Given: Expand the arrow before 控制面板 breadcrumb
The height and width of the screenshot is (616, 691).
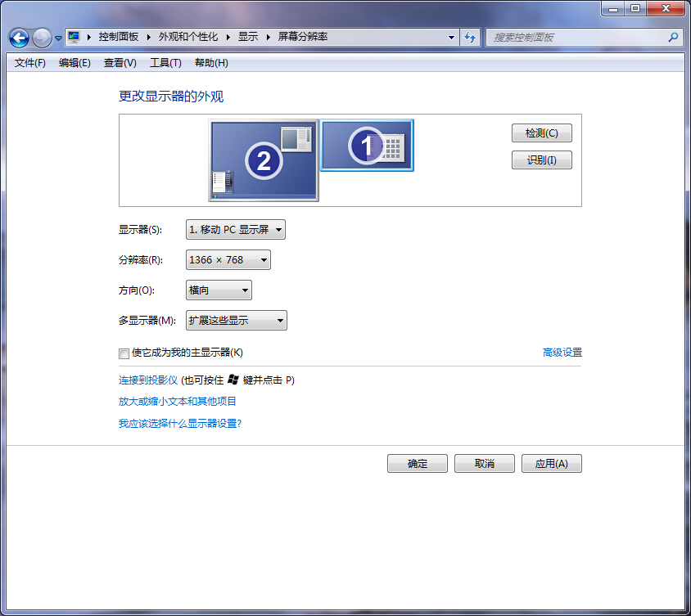Looking at the screenshot, I should 89,37.
